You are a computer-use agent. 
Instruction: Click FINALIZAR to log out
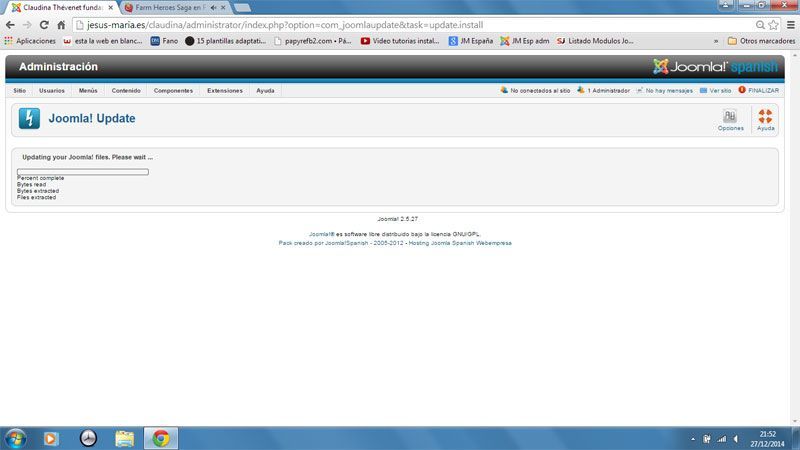tap(759, 90)
